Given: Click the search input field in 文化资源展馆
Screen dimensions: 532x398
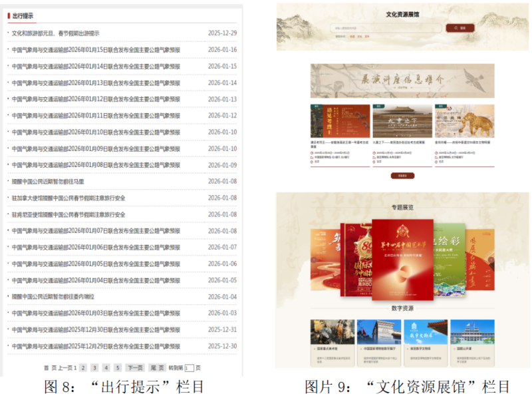Looking at the screenshot, I should point(386,29).
